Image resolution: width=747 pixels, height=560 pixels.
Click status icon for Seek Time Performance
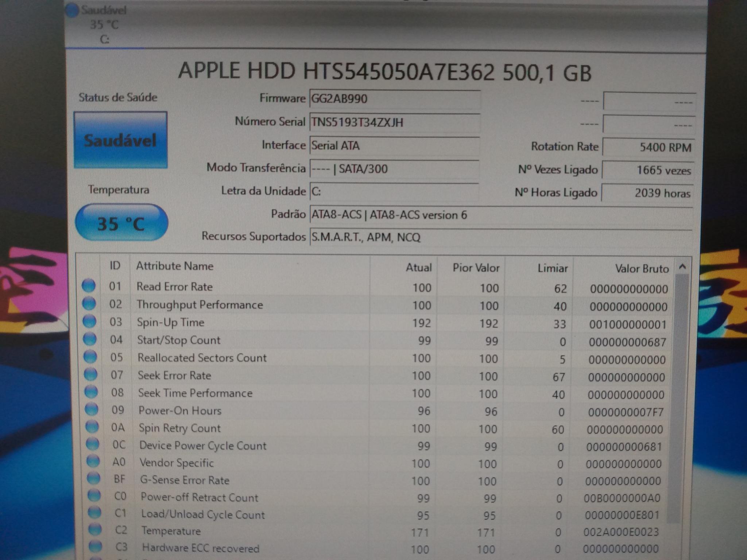point(91,392)
